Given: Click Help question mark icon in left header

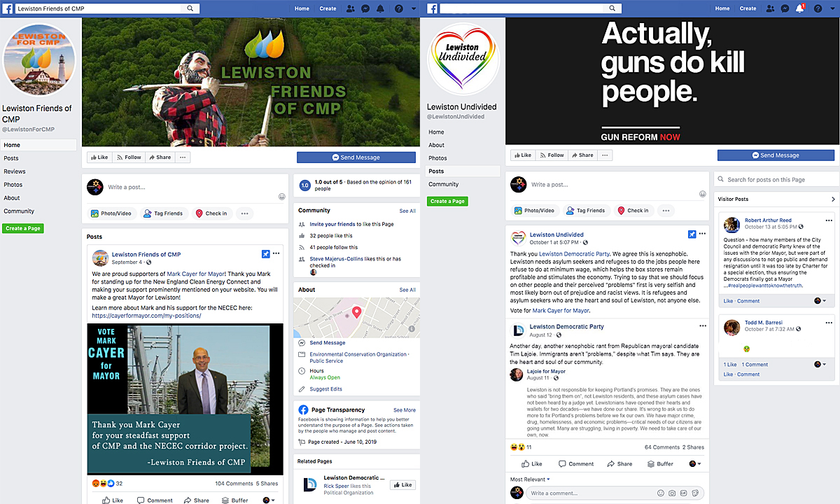Looking at the screenshot, I should pyautogui.click(x=399, y=8).
